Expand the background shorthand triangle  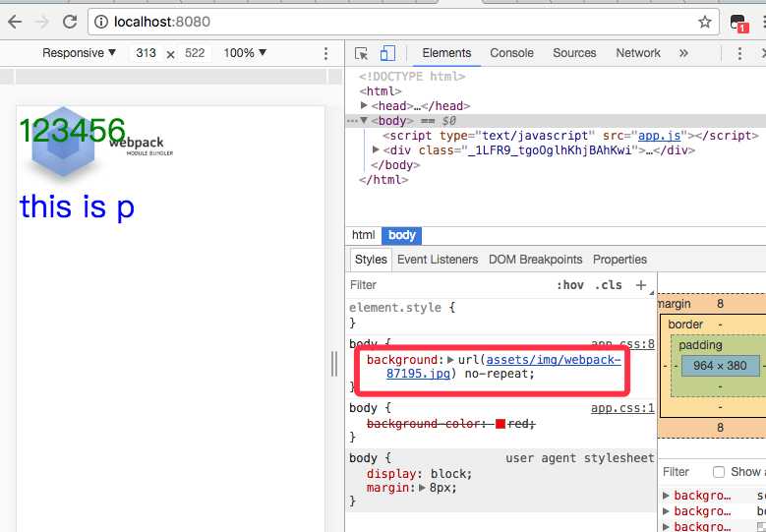[x=450, y=360]
